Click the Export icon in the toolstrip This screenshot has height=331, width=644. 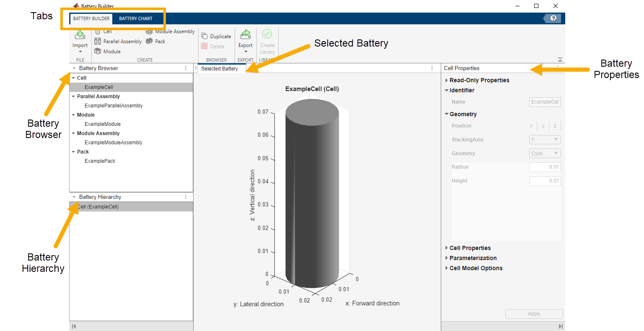pyautogui.click(x=246, y=35)
